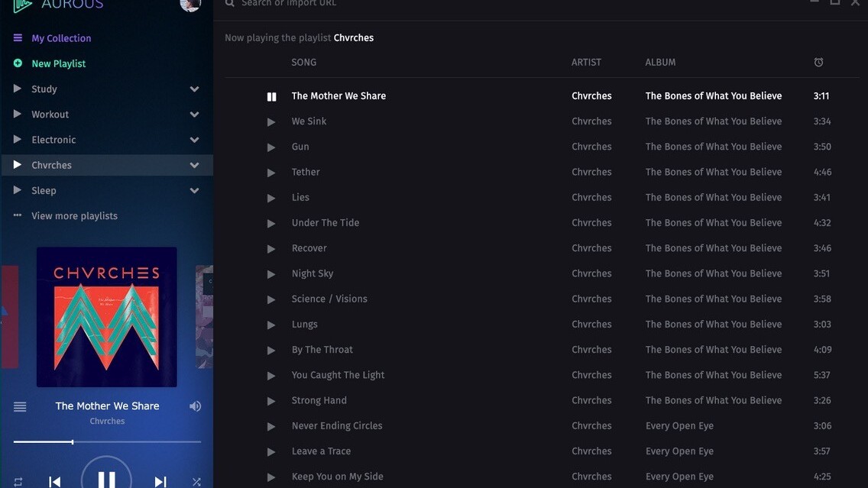Collapse the Chvrches playlist chevron
This screenshot has width=868, height=488.
(194, 165)
